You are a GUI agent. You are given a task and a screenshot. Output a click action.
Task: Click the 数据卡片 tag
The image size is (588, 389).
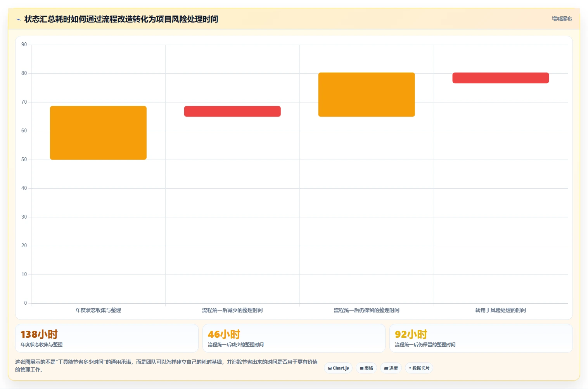pos(419,368)
